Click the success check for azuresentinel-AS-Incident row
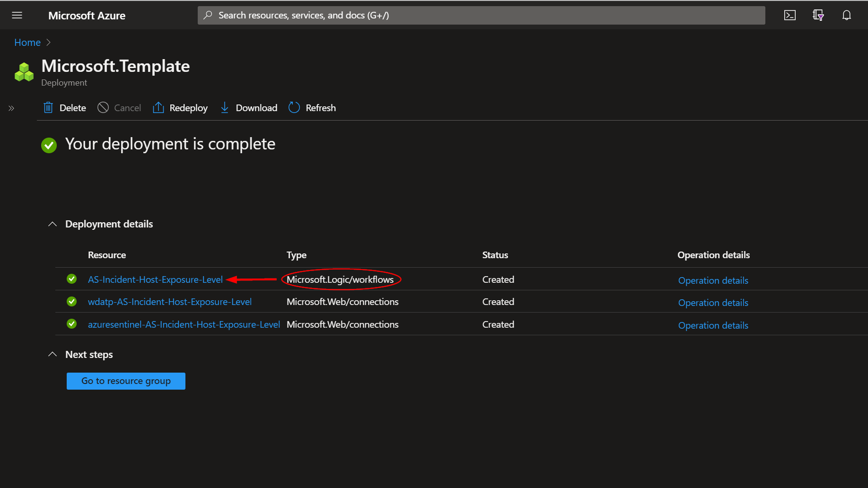Screen dimensions: 868x488 coord(72,324)
